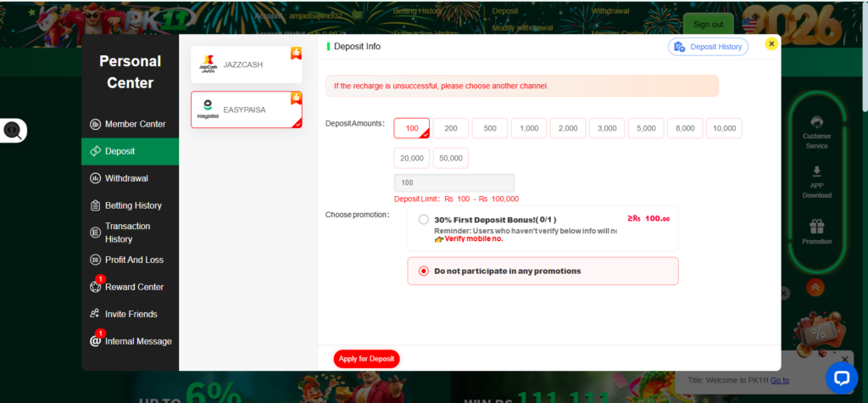Viewport: 868px width, 403px height.
Task: Click the Reward Center star icon
Action: pos(95,287)
